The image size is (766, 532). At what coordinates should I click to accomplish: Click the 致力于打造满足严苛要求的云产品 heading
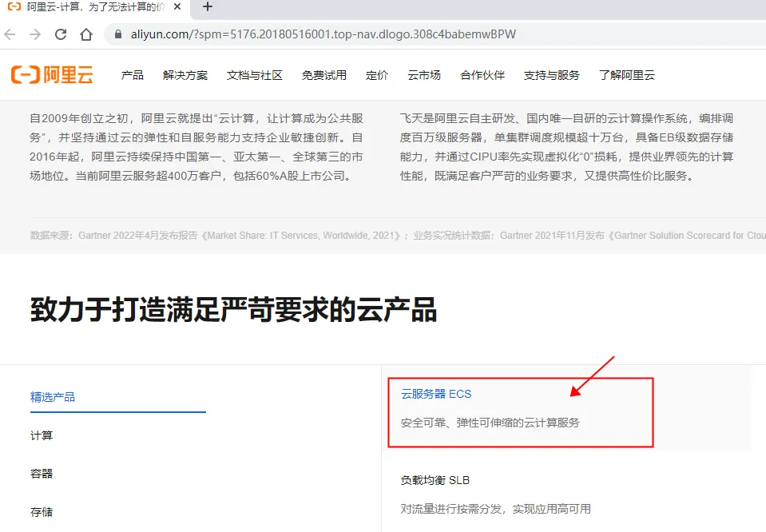point(233,310)
